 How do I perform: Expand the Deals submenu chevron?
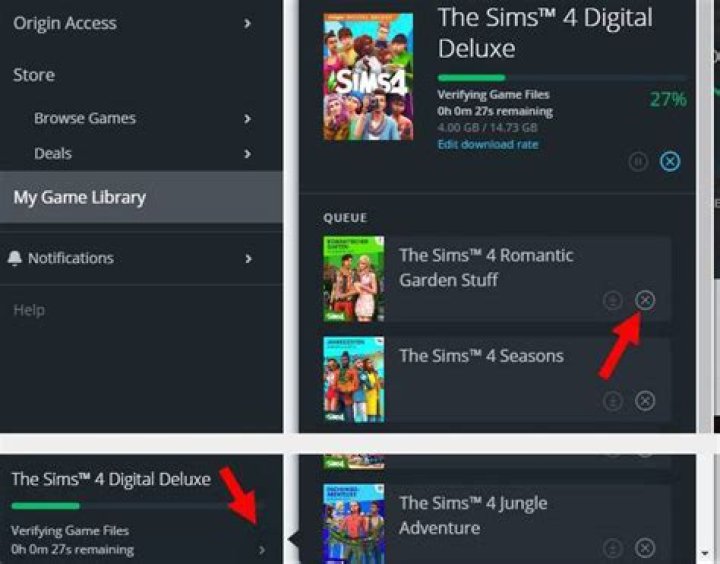(248, 153)
